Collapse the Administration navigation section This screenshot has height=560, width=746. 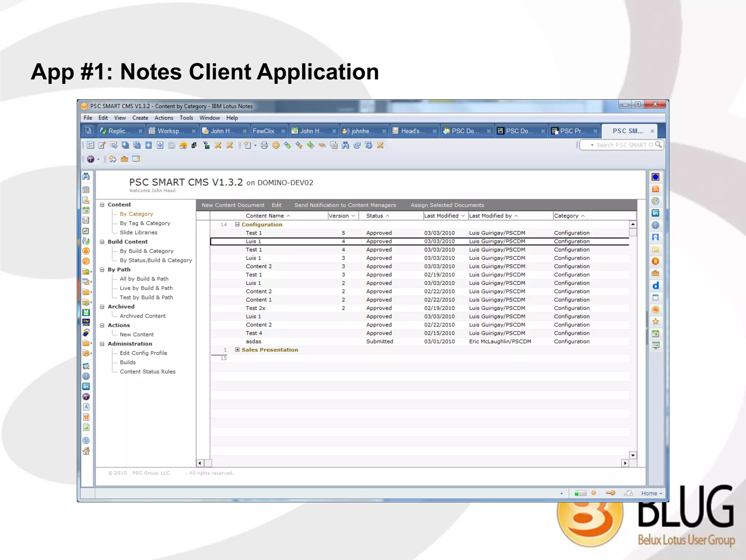[102, 344]
